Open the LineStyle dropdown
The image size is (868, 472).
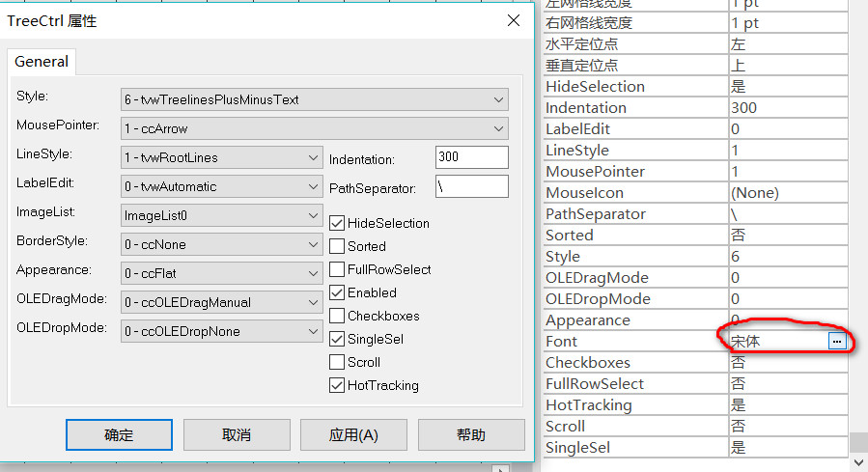(221, 157)
